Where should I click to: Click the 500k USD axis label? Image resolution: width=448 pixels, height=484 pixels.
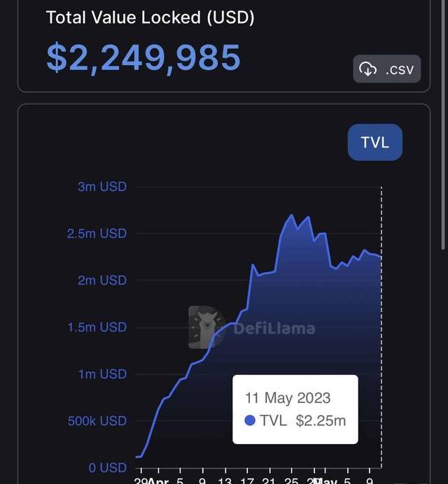click(x=97, y=421)
